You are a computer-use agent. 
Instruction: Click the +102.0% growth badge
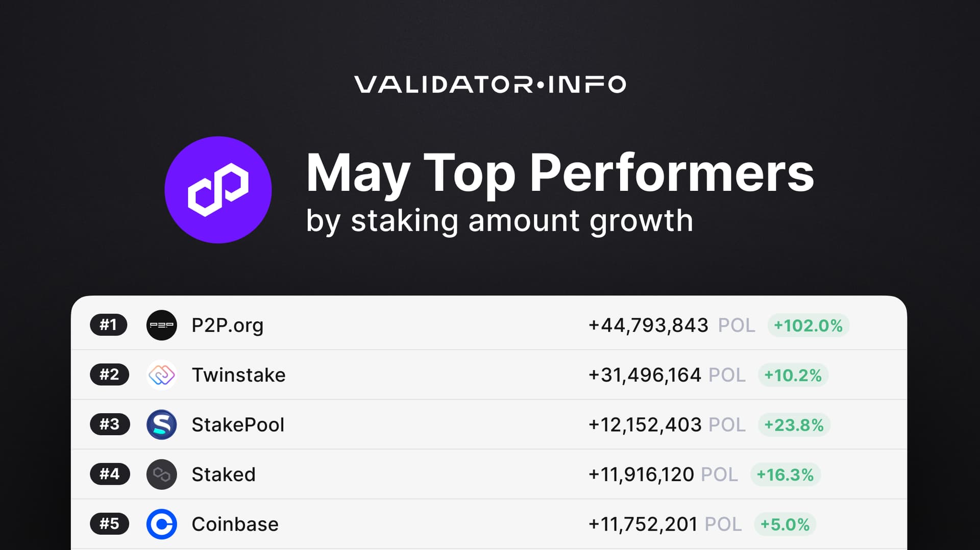pyautogui.click(x=808, y=326)
